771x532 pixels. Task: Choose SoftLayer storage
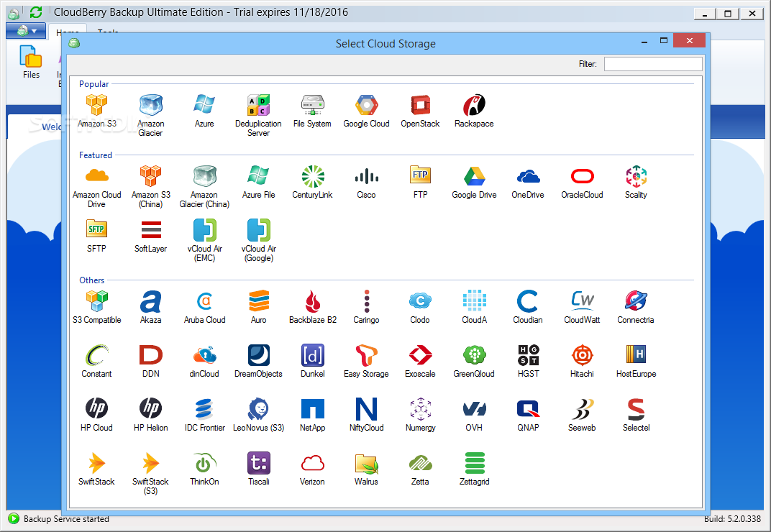coord(150,237)
